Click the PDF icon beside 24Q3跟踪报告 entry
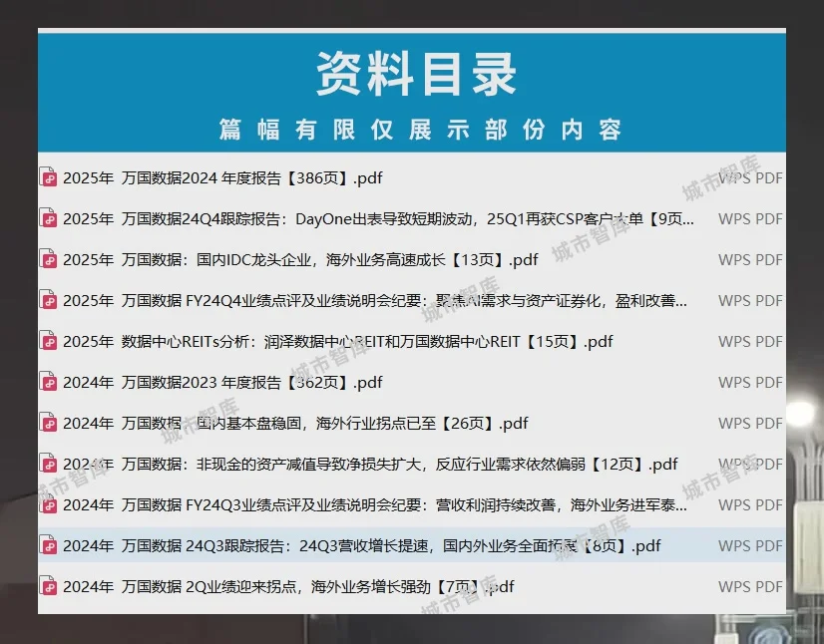Image resolution: width=824 pixels, height=644 pixels. (47, 545)
